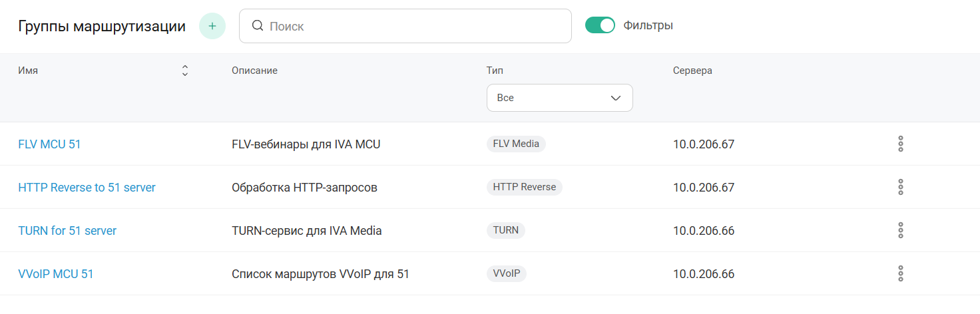Viewport: 980px width, 314px height.
Task: Click the VVoIP type badge
Action: pos(506,273)
